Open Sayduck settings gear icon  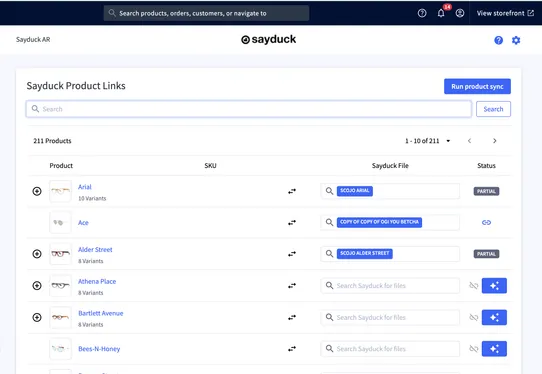[x=516, y=40]
